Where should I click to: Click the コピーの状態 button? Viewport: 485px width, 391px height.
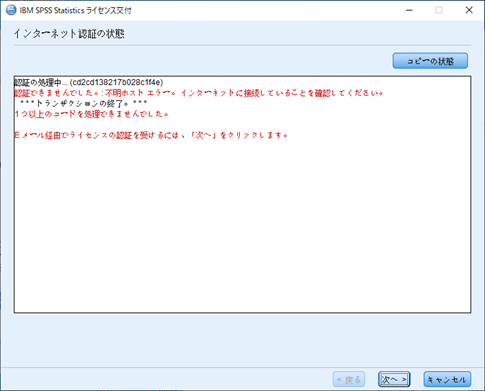[x=430, y=61]
